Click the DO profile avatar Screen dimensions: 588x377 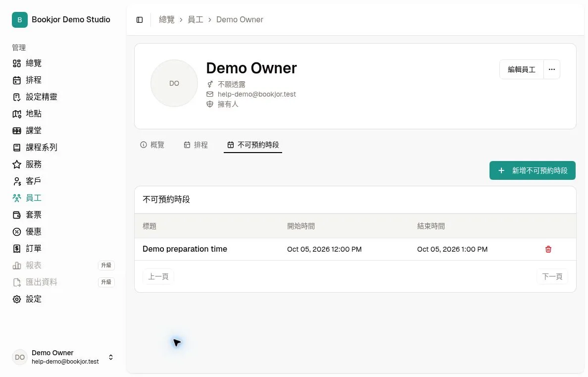[x=174, y=83]
